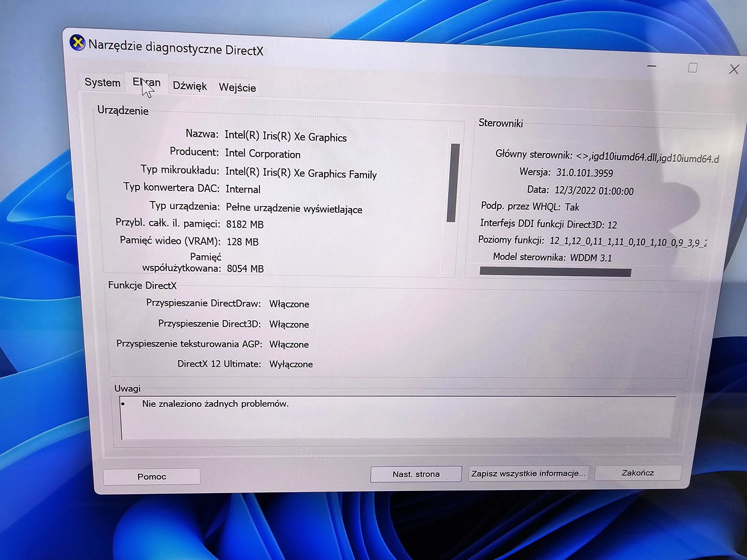This screenshot has width=747, height=560.
Task: Click DirectDraw acceleration value 'Włączone'
Action: pos(289,304)
